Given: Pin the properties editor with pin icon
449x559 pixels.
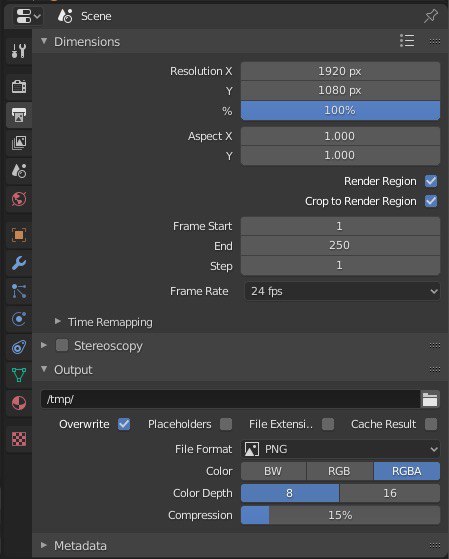Looking at the screenshot, I should coord(430,16).
